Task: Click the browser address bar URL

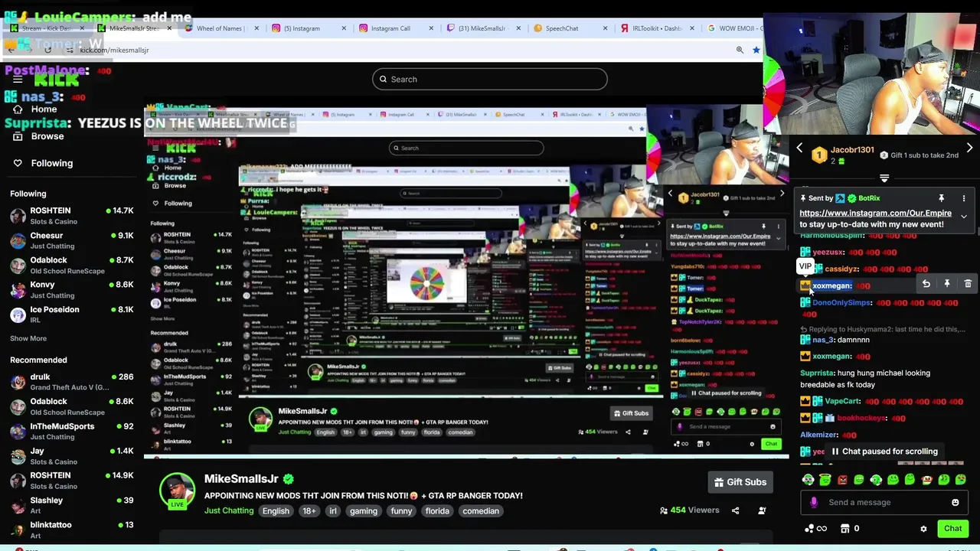Action: coord(114,50)
